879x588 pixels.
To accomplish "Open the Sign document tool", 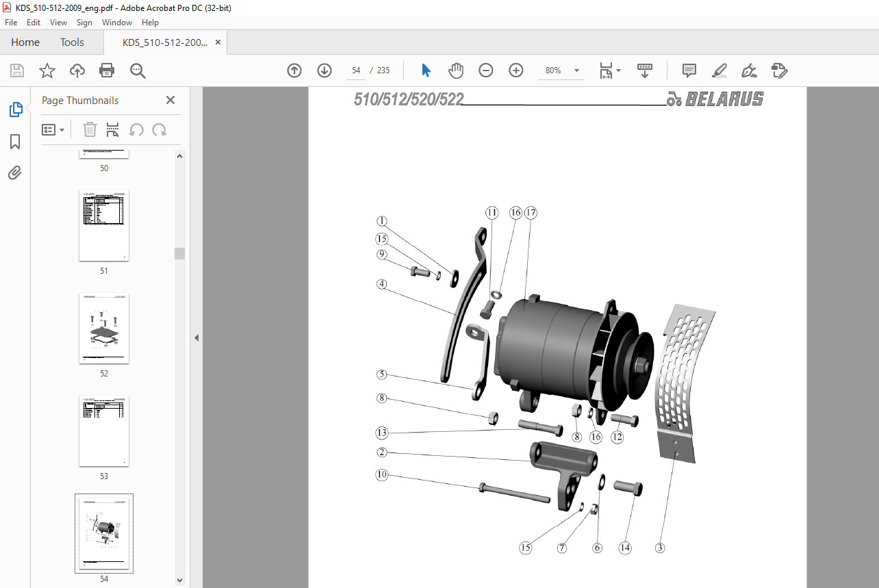I will tap(750, 71).
